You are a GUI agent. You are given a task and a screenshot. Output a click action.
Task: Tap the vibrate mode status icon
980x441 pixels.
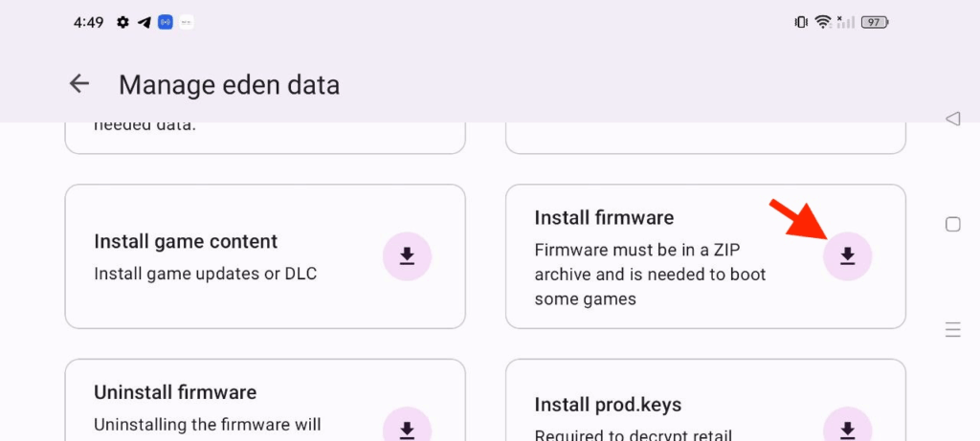pos(801,23)
